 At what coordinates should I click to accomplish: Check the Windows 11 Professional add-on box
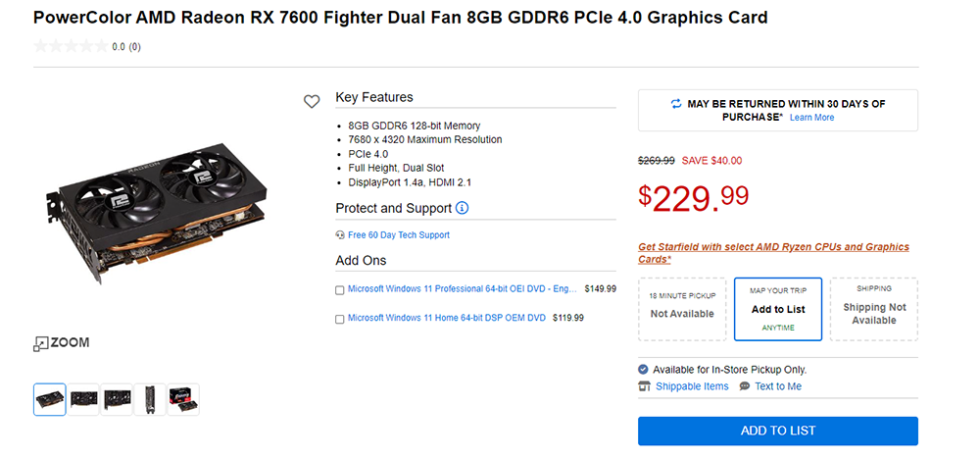pos(340,290)
